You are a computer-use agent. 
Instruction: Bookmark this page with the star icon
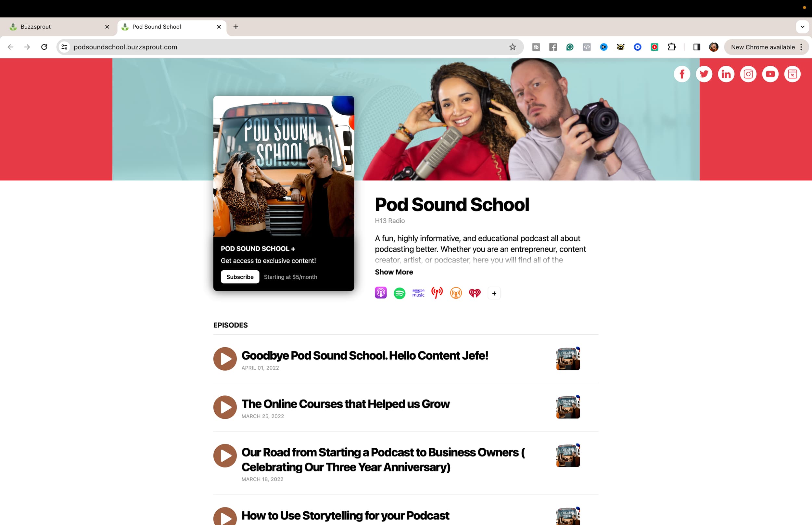[513, 47]
